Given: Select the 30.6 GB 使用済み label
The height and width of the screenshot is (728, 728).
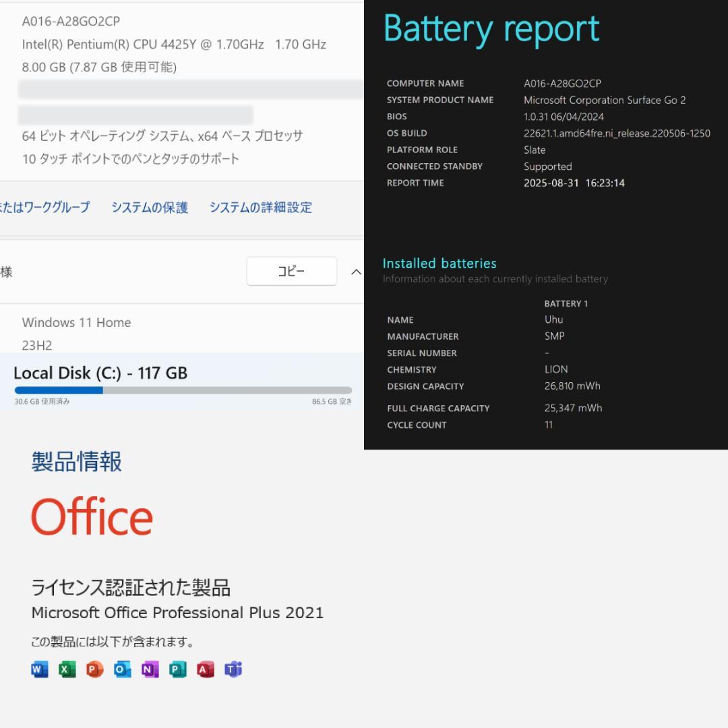Looking at the screenshot, I should (x=42, y=401).
